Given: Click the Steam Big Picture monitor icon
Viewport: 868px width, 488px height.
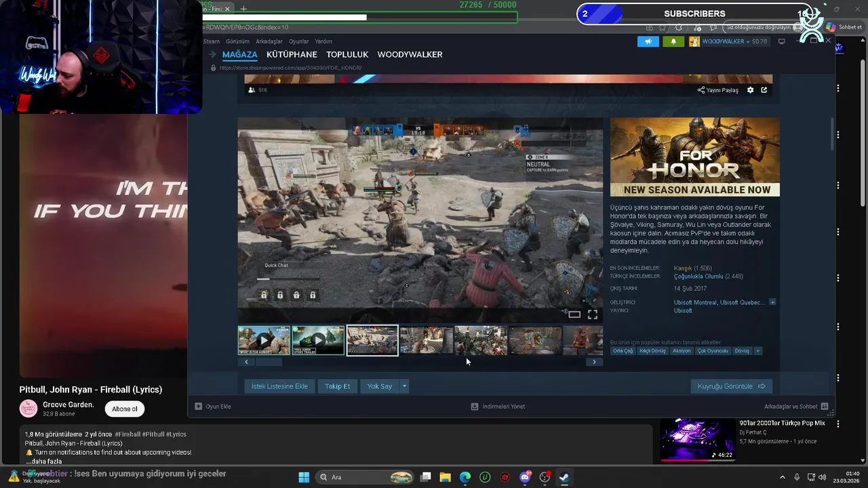Looking at the screenshot, I should [x=781, y=41].
